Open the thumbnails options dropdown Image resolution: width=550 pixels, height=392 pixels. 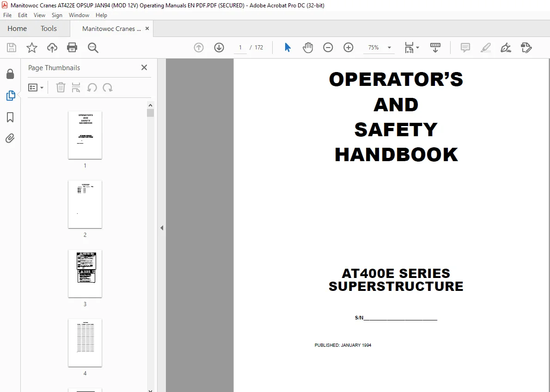click(x=36, y=88)
